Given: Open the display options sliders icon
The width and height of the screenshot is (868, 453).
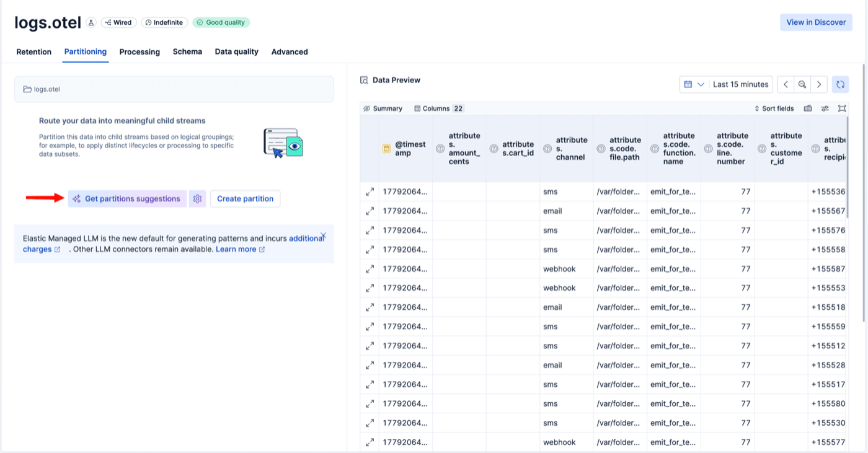Looking at the screenshot, I should [x=825, y=108].
